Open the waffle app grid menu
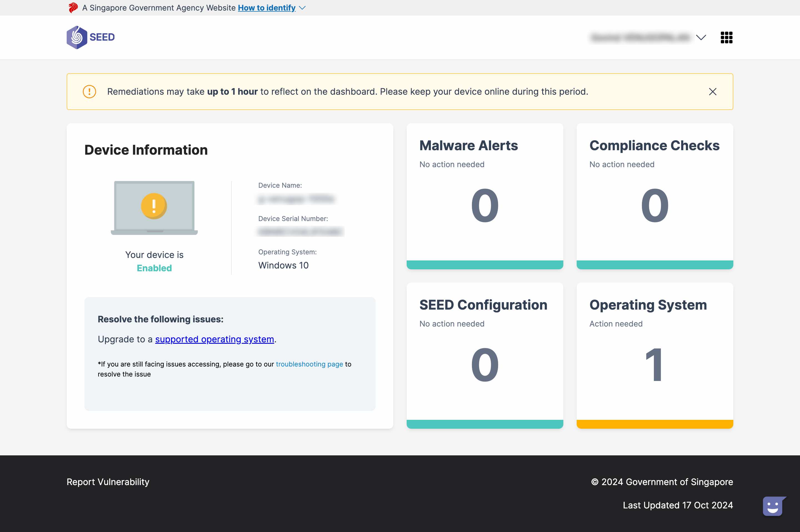This screenshot has height=532, width=800. coord(726,37)
